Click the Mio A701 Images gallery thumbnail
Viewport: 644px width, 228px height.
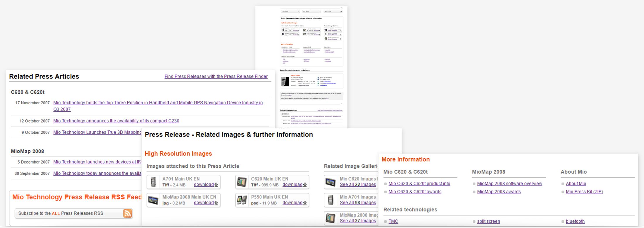click(x=330, y=200)
